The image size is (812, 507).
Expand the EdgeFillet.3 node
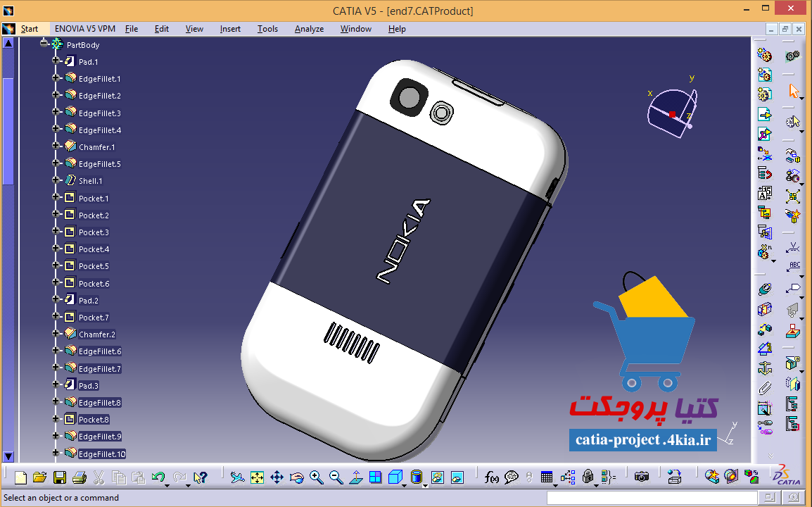pyautogui.click(x=56, y=112)
